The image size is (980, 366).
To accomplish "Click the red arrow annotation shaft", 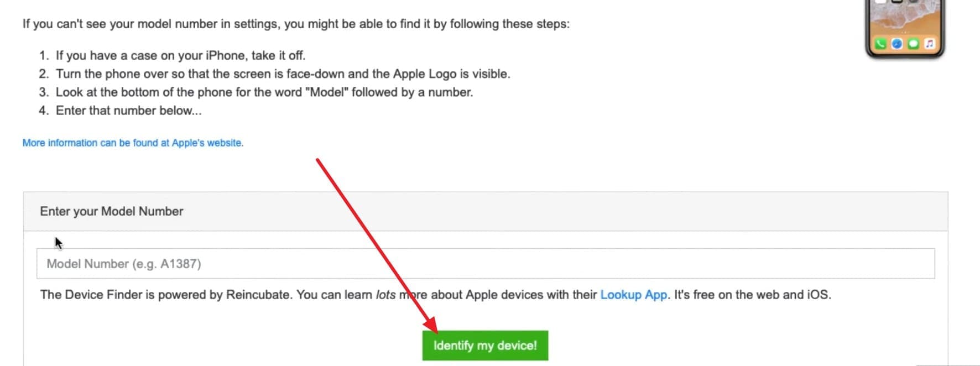I will pos(371,238).
